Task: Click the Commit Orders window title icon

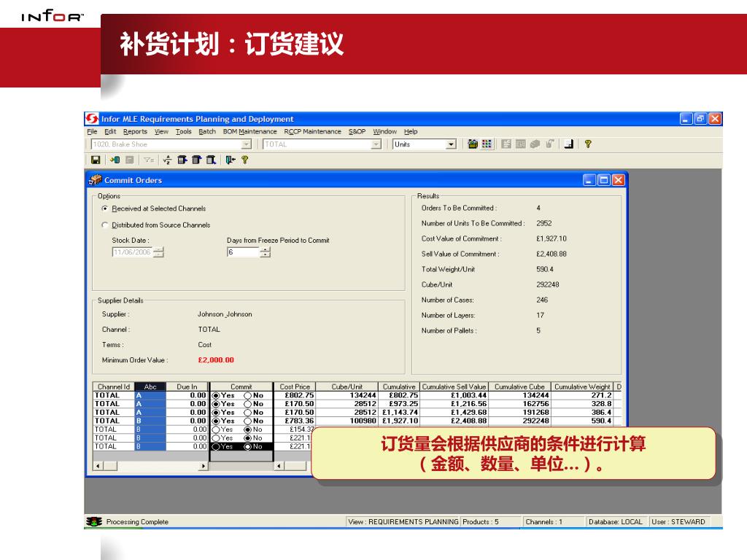Action: coord(96,179)
